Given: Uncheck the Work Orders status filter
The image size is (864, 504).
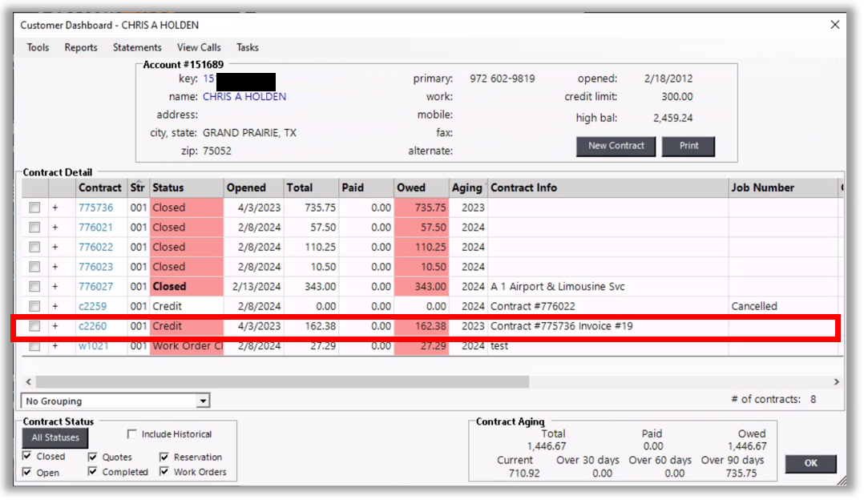Looking at the screenshot, I should 164,472.
